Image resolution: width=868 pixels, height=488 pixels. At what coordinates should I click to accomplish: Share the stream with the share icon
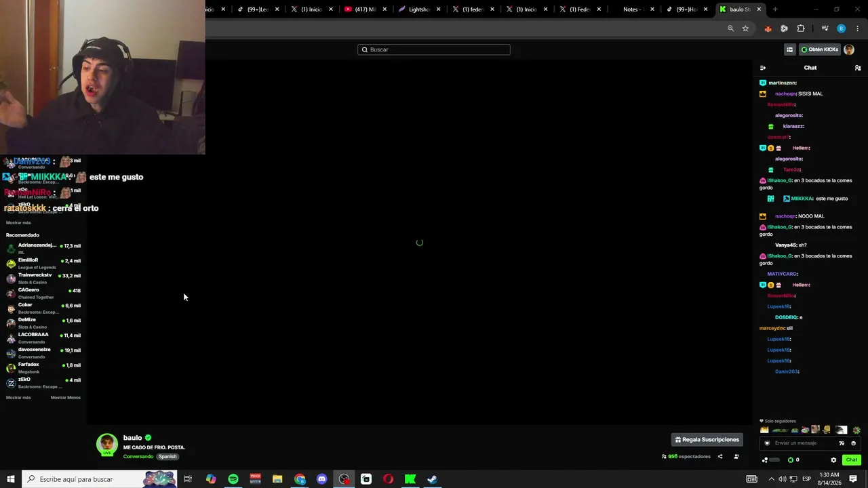pyautogui.click(x=720, y=457)
